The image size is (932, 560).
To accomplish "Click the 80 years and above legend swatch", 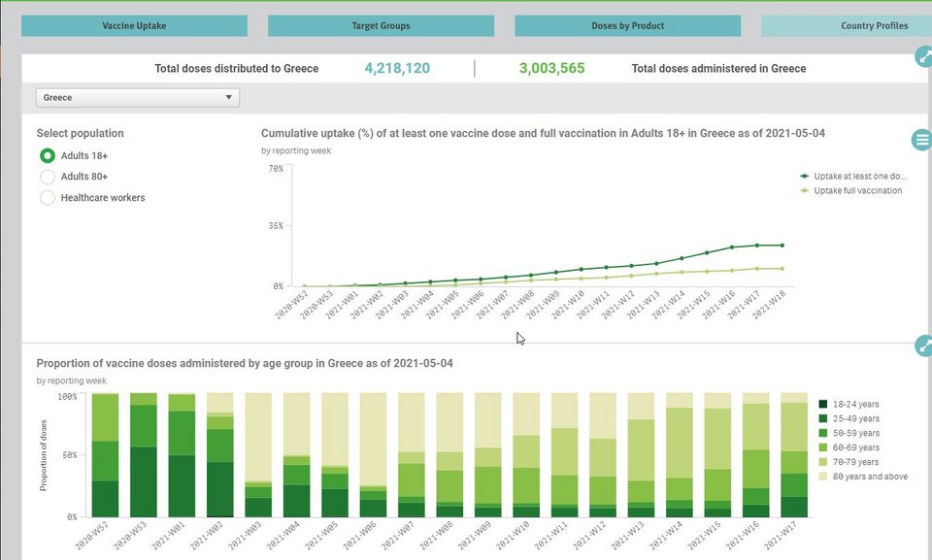I will pyautogui.click(x=823, y=477).
